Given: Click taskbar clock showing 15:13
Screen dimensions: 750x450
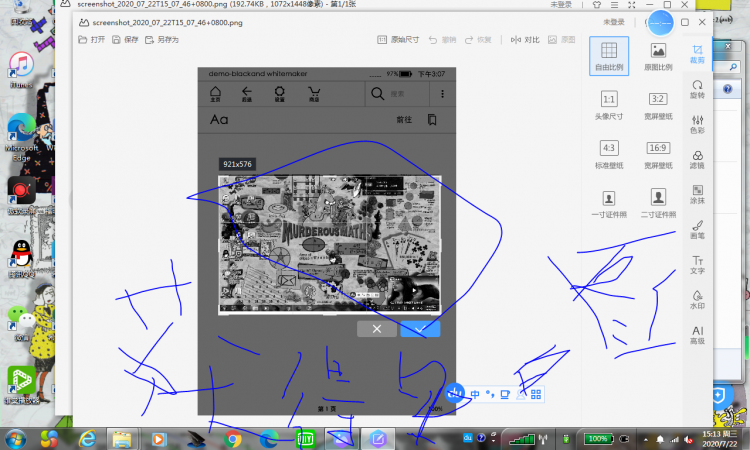Looking at the screenshot, I should coord(719,439).
